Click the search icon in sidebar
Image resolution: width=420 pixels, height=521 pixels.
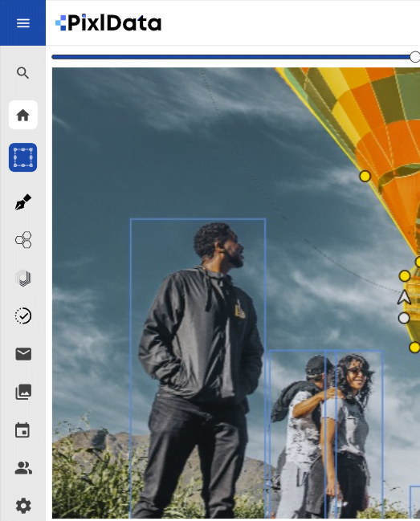[23, 73]
